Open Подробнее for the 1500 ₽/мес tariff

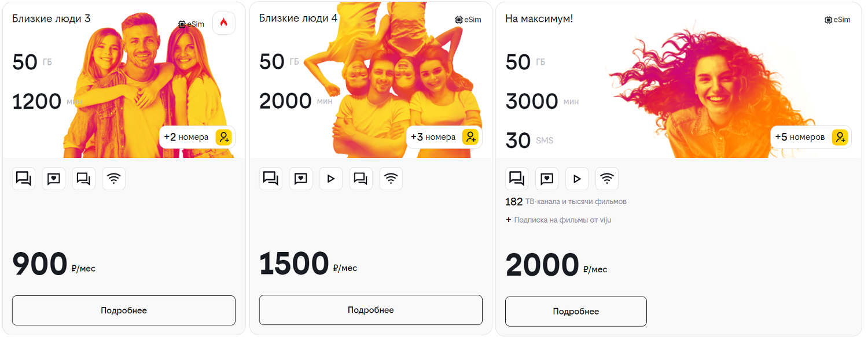pyautogui.click(x=371, y=310)
